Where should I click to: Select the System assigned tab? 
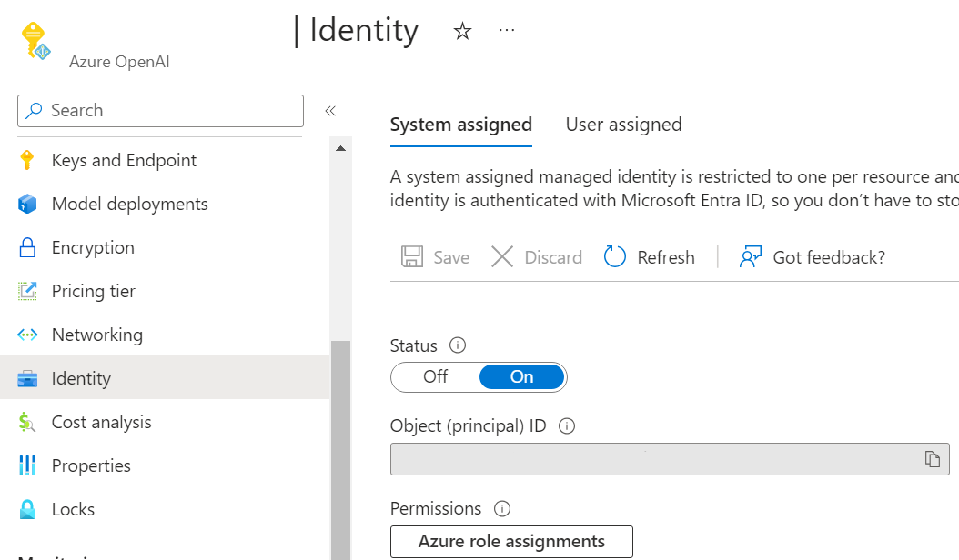coord(460,125)
